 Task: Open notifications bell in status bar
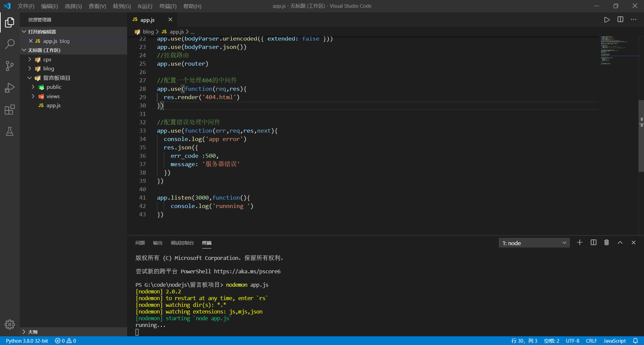(635, 341)
